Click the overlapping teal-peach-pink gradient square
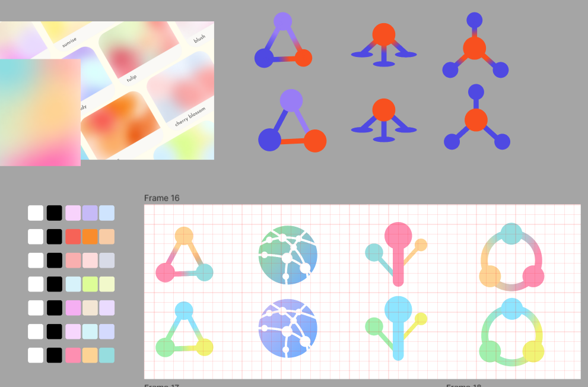The image size is (588, 387). click(40, 112)
